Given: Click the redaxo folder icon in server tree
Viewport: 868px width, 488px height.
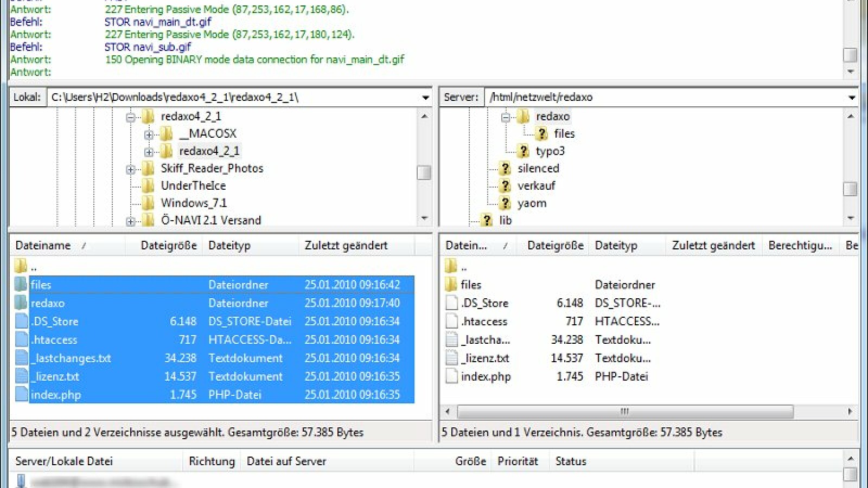Looking at the screenshot, I should click(523, 116).
